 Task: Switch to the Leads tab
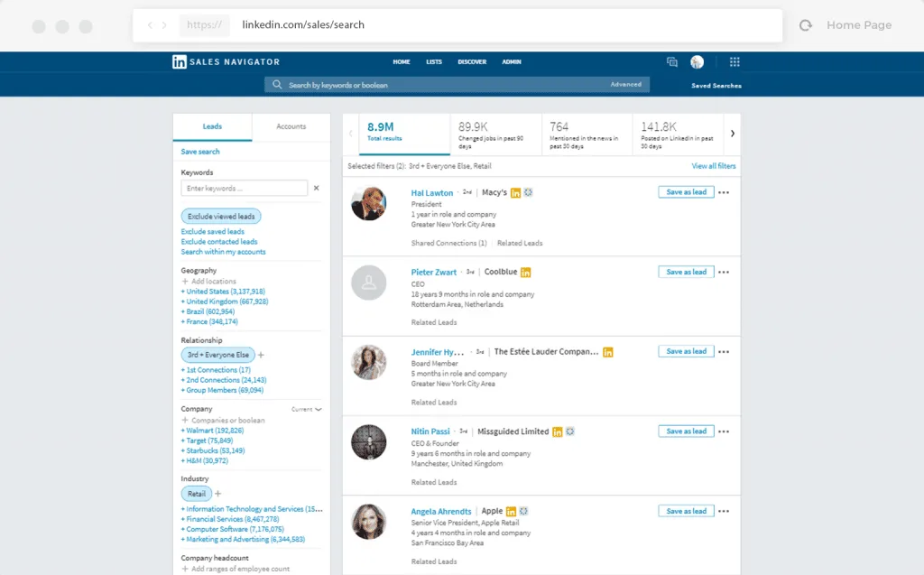click(212, 126)
